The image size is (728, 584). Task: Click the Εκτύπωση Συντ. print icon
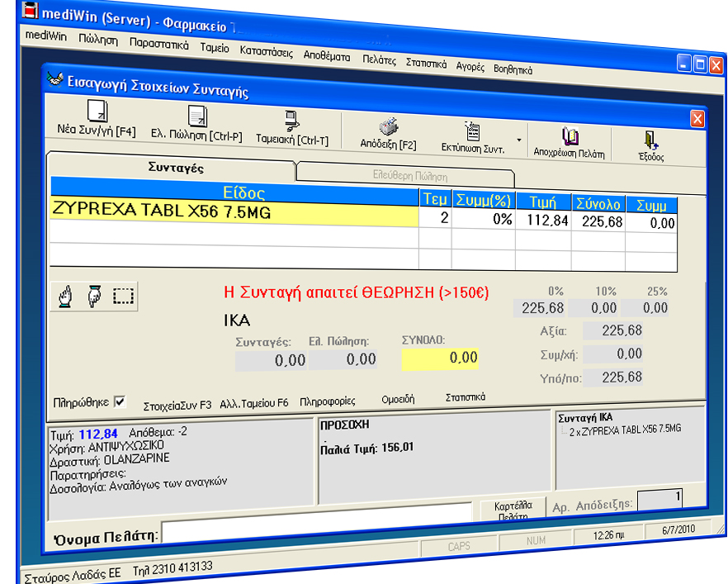472,131
